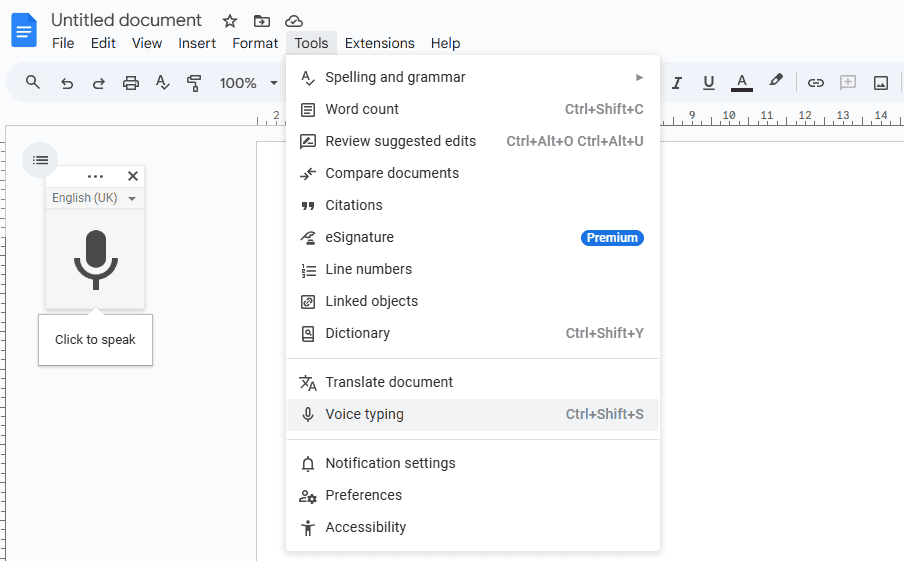Click the Insert link icon
904x561 pixels.
816,83
